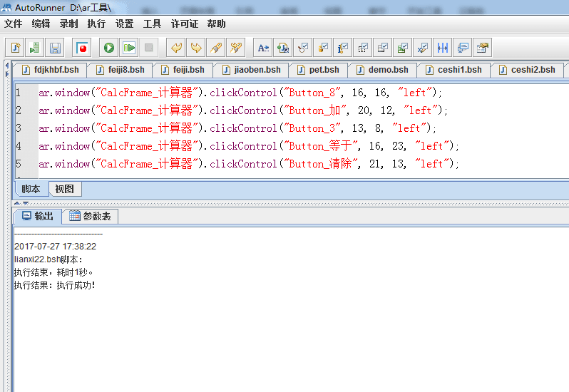Click the new script toolbar icon
569x392 pixels.
click(15, 48)
